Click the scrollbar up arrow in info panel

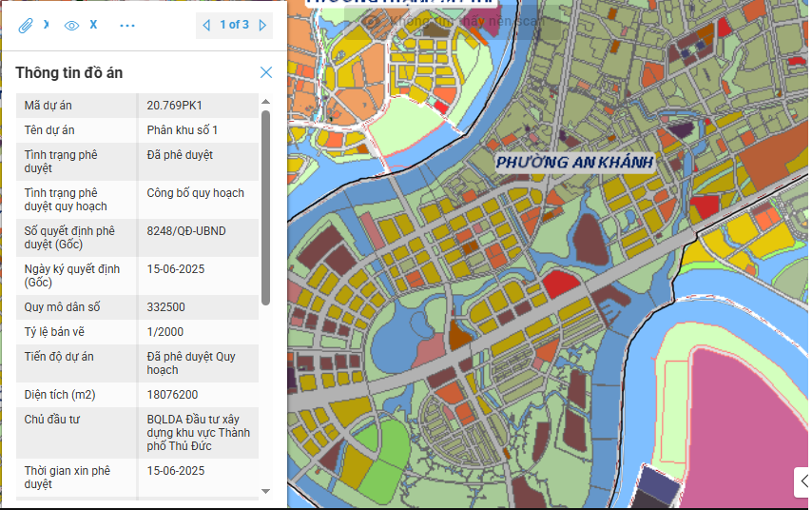pos(265,102)
